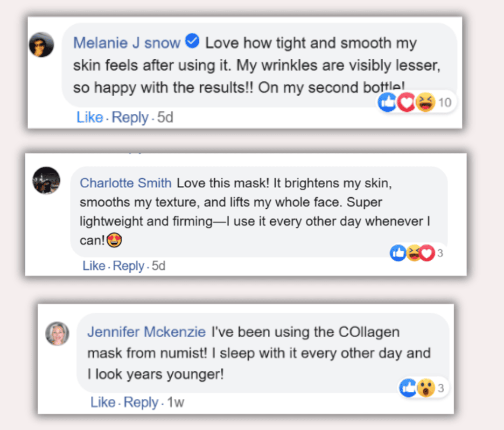
Task: Click the laughing emoji reaction on Melanie's comment
Action: click(x=425, y=102)
